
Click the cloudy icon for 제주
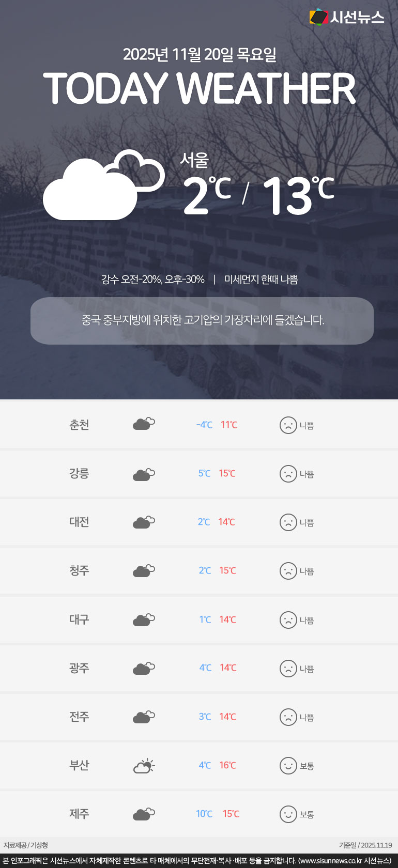point(144,814)
